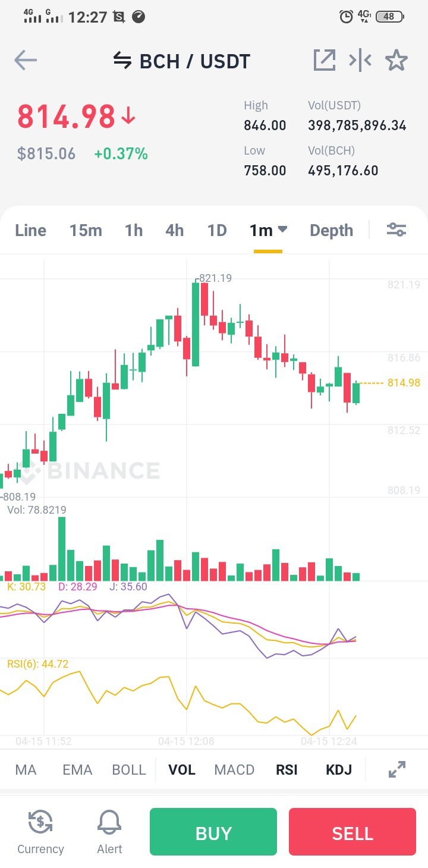Viewport: 428px width, 868px height.
Task: Tap the compare/split view icon
Action: 360,60
